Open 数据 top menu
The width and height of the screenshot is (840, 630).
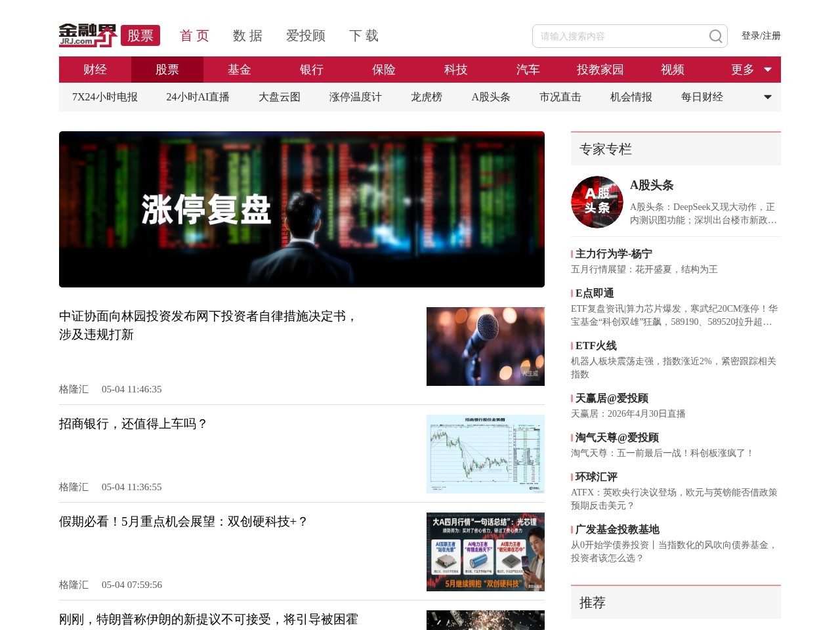(248, 35)
